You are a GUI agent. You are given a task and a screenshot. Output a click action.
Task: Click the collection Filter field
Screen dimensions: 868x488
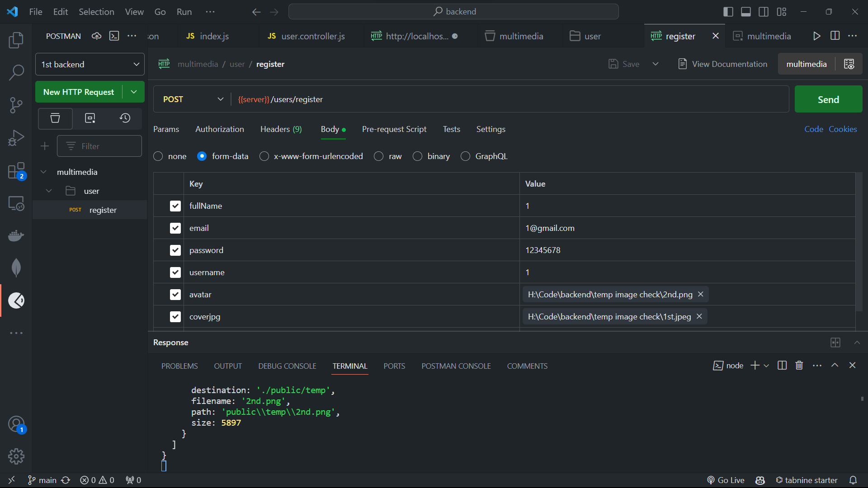pos(99,146)
